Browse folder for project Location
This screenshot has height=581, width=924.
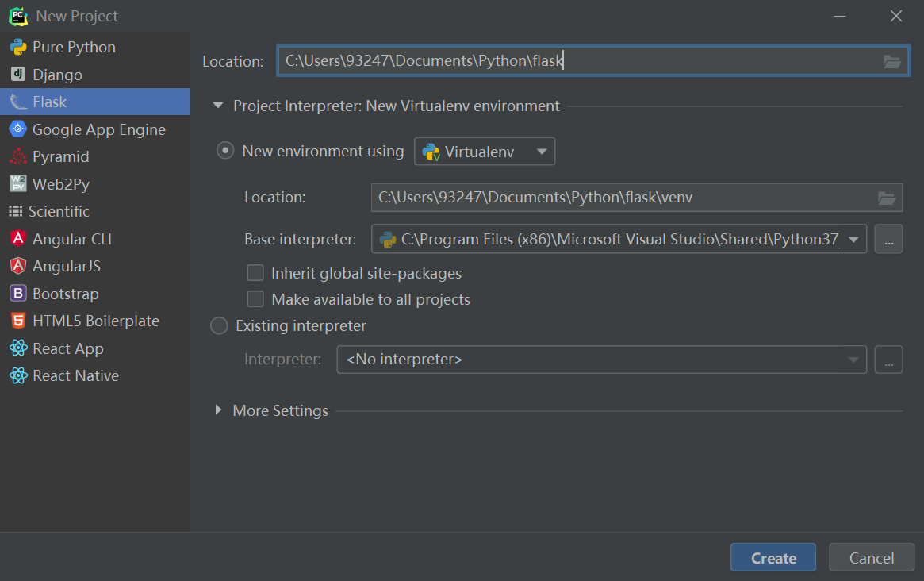pos(891,62)
